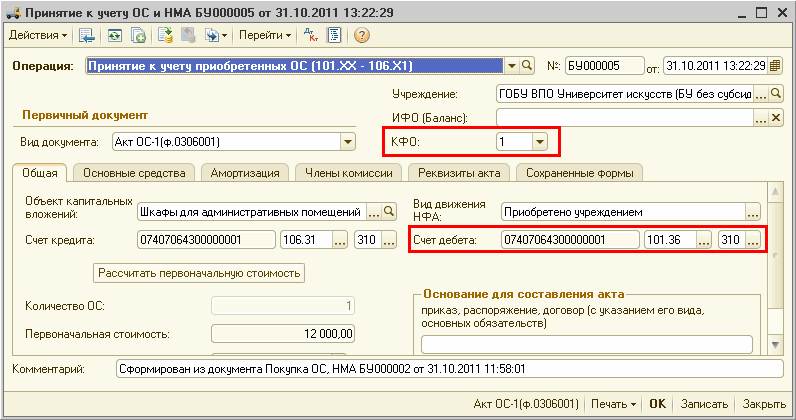Click the Основание для составления акта input field

(587, 344)
